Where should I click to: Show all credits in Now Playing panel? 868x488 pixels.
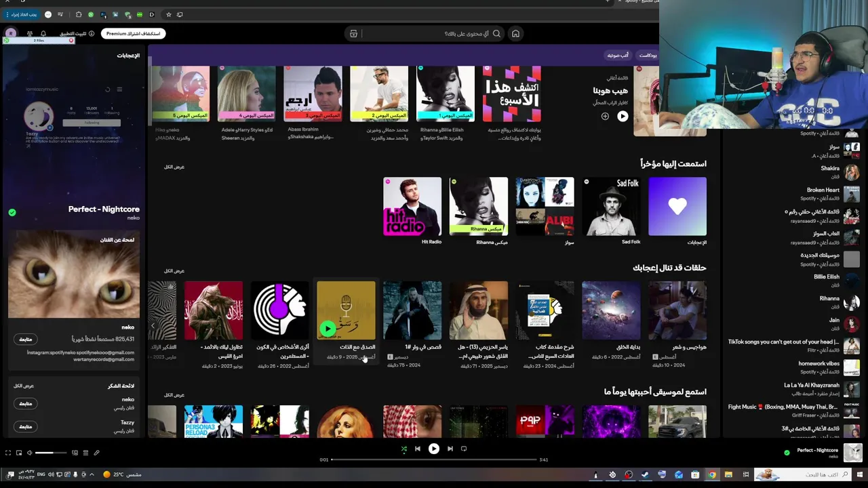24,386
